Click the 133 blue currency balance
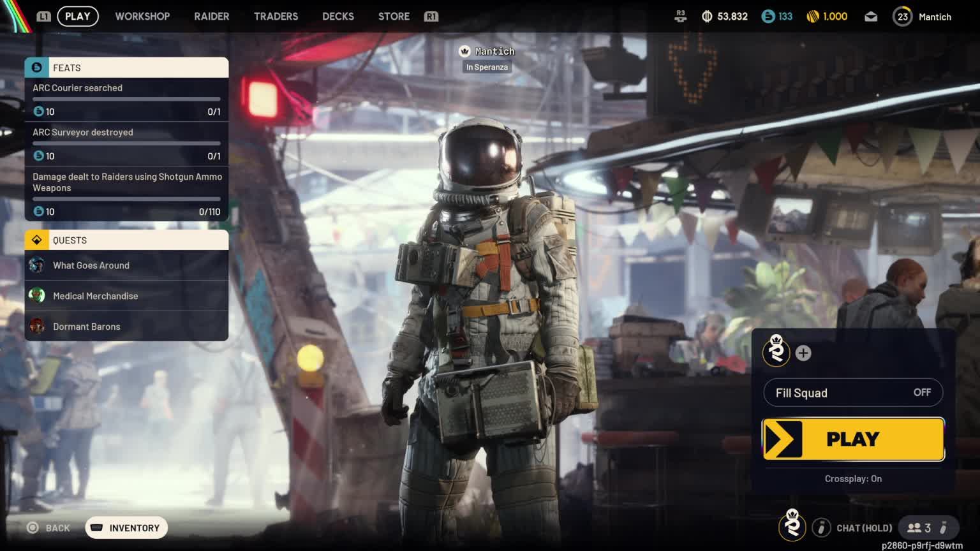Image resolution: width=980 pixels, height=551 pixels. pyautogui.click(x=785, y=17)
